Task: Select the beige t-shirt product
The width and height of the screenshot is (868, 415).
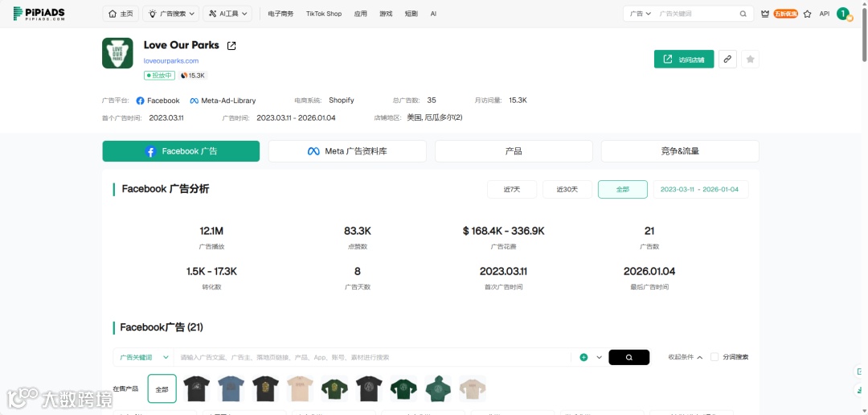Action: click(x=300, y=389)
